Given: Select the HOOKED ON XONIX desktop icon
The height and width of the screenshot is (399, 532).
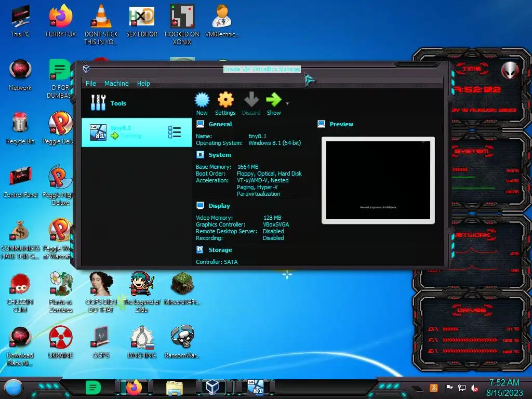Looking at the screenshot, I should click(x=182, y=24).
